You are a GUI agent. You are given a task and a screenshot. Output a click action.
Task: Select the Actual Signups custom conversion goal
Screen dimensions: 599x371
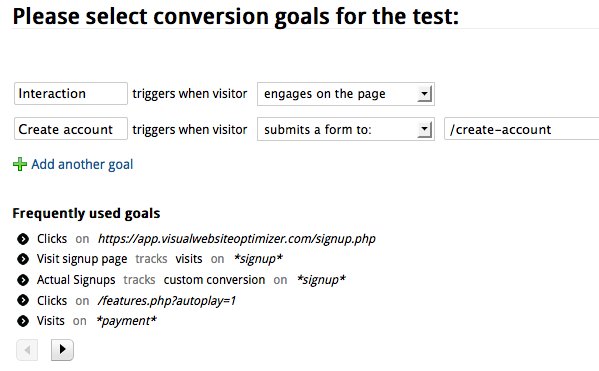[191, 280]
